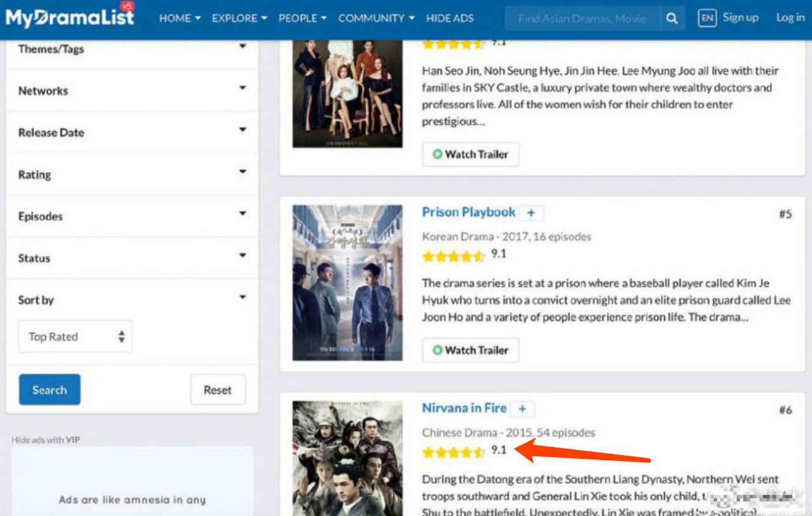Image resolution: width=812 pixels, height=516 pixels.
Task: Click the blue Search button
Action: 49,389
